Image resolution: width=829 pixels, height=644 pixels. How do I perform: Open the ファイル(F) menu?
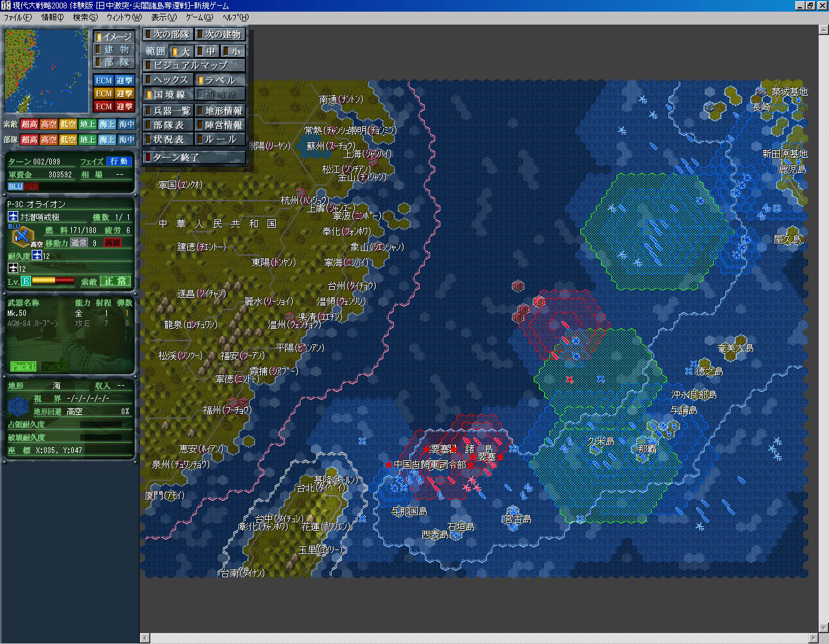coord(17,17)
